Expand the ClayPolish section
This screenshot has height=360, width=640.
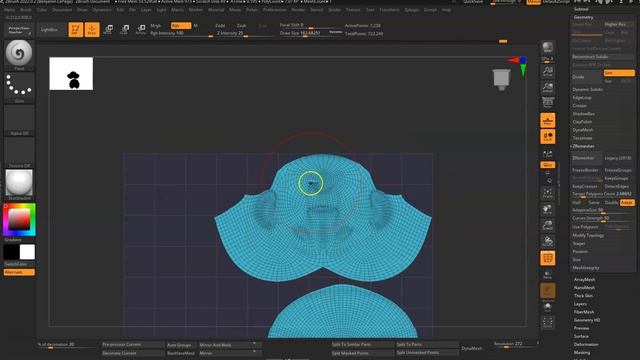pos(582,122)
